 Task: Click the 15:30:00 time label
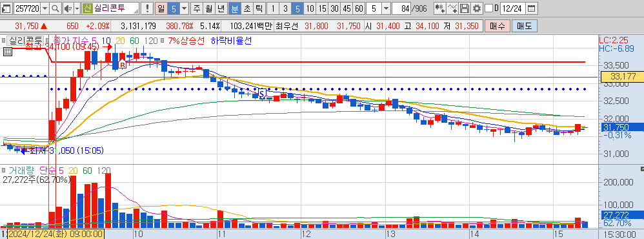620,234
